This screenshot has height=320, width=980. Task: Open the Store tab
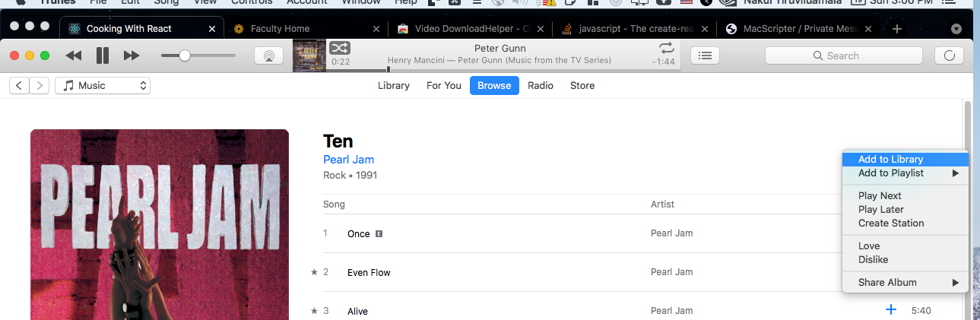[582, 86]
